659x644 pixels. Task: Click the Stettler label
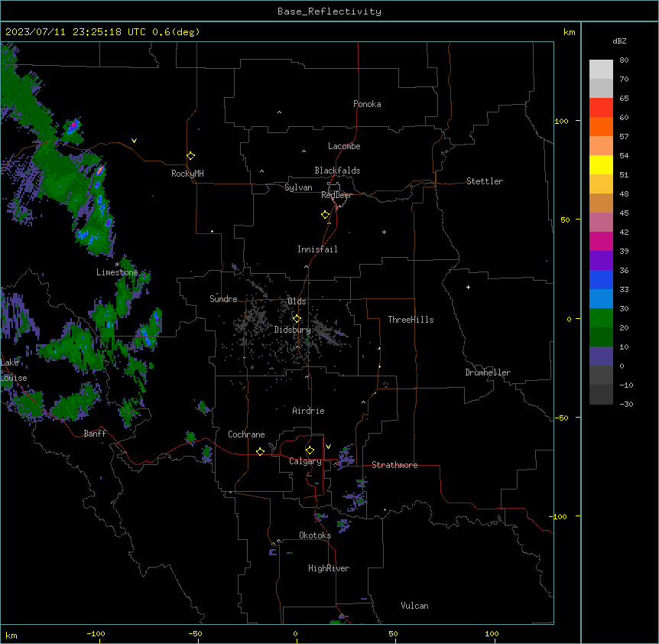[485, 181]
